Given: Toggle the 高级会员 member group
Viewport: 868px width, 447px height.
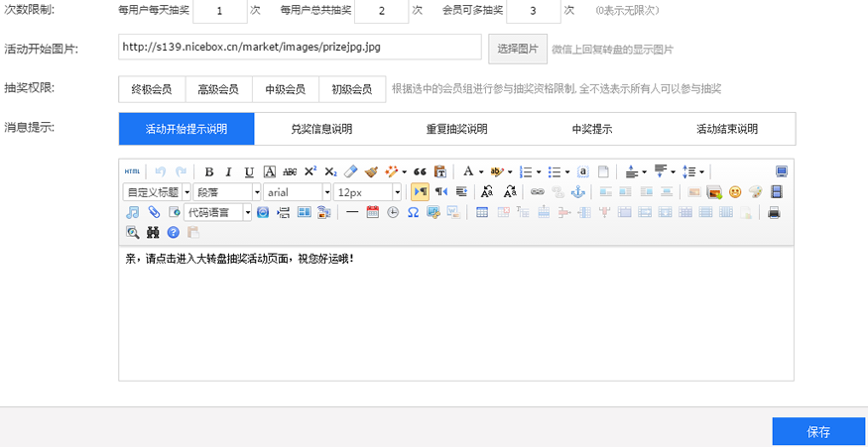Looking at the screenshot, I should 218,89.
